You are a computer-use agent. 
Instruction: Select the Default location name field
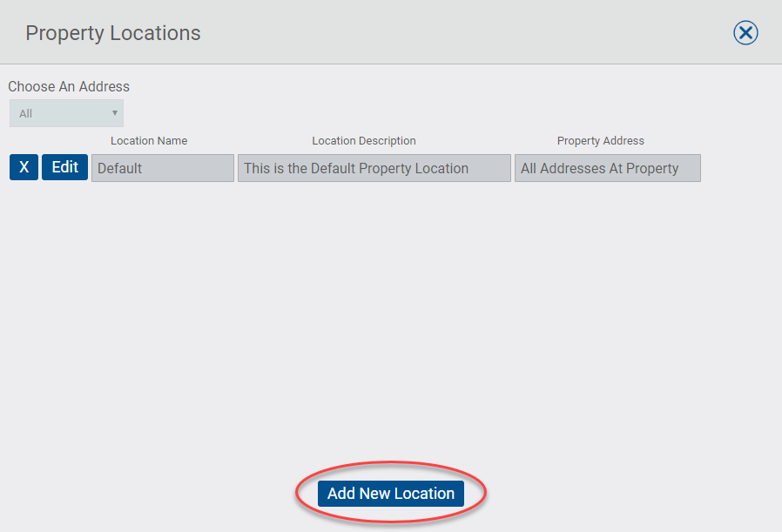(x=162, y=168)
